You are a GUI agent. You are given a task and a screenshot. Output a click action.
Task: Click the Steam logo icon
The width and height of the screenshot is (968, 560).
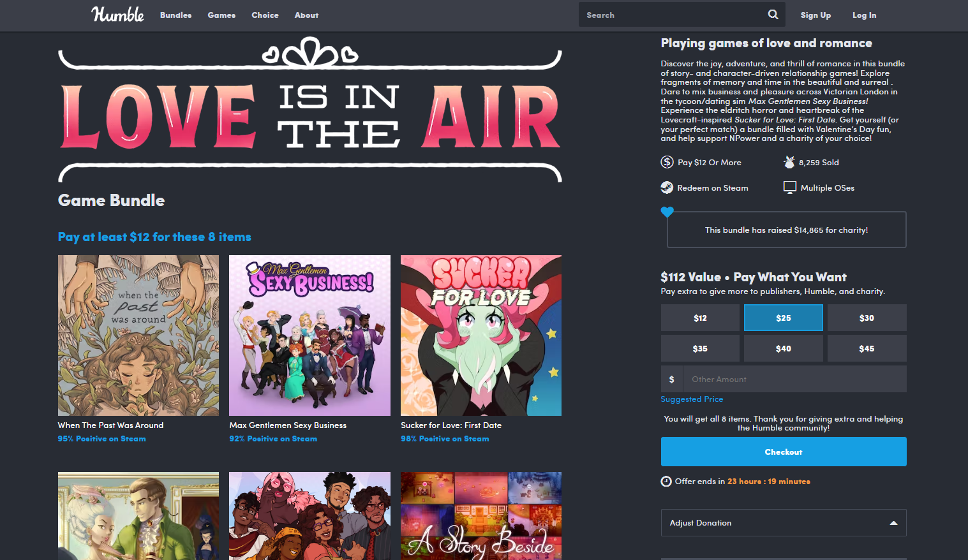[667, 188]
